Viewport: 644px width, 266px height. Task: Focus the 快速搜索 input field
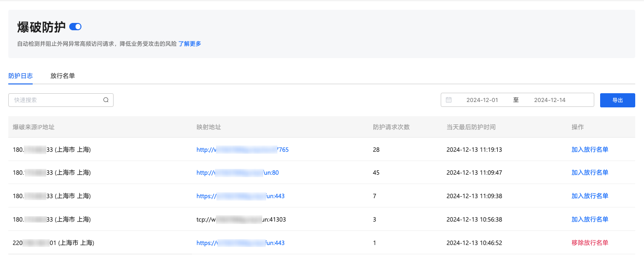coord(56,100)
